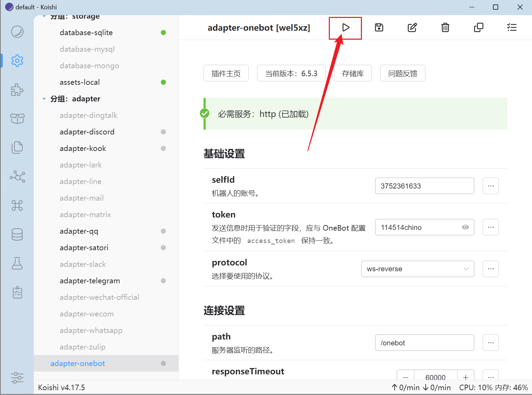Select adapter-onebot in plugin tree
The height and width of the screenshot is (395, 532).
coord(106,364)
